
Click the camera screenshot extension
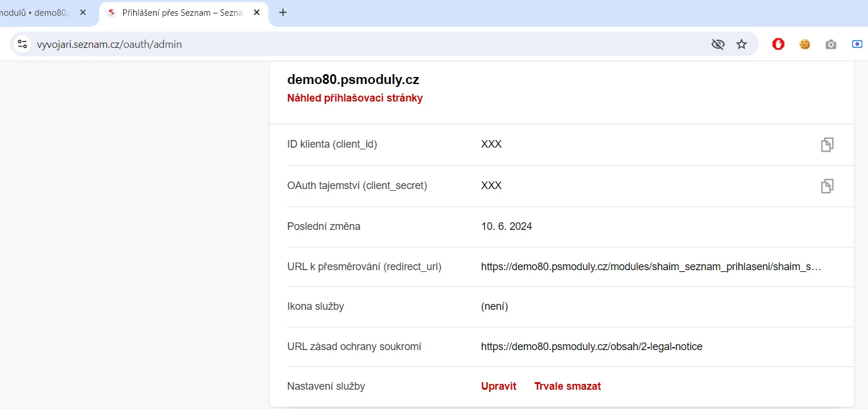coord(831,44)
